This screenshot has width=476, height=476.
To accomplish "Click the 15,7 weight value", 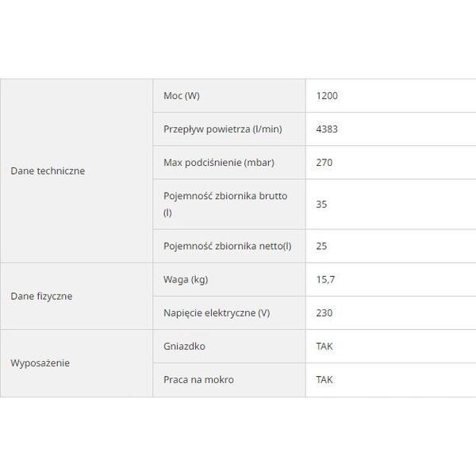I will click(325, 279).
